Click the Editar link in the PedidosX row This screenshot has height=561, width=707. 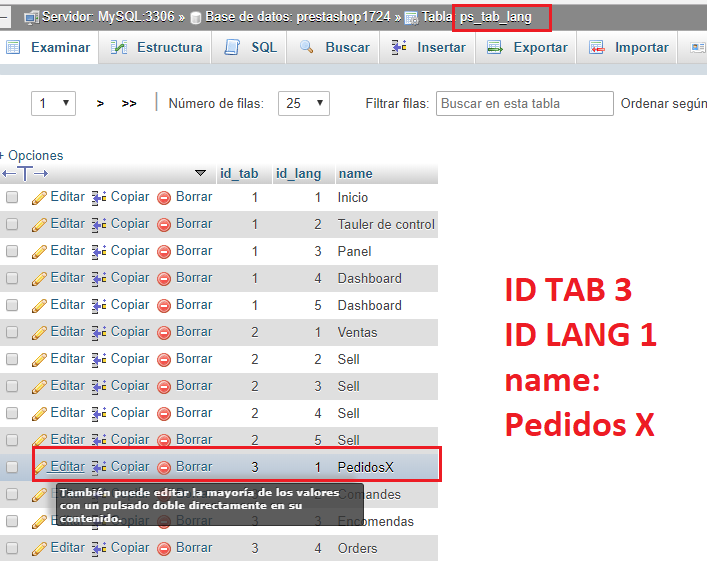pyautogui.click(x=68, y=467)
